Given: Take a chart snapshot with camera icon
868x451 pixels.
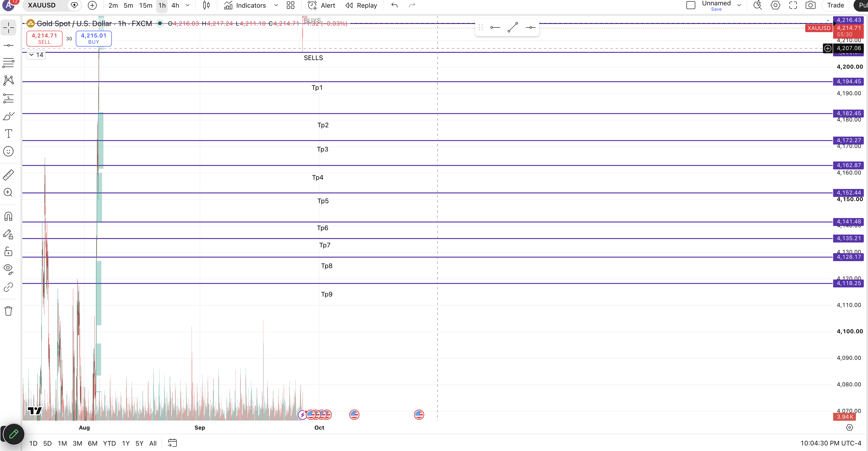Looking at the screenshot, I should pyautogui.click(x=810, y=5).
